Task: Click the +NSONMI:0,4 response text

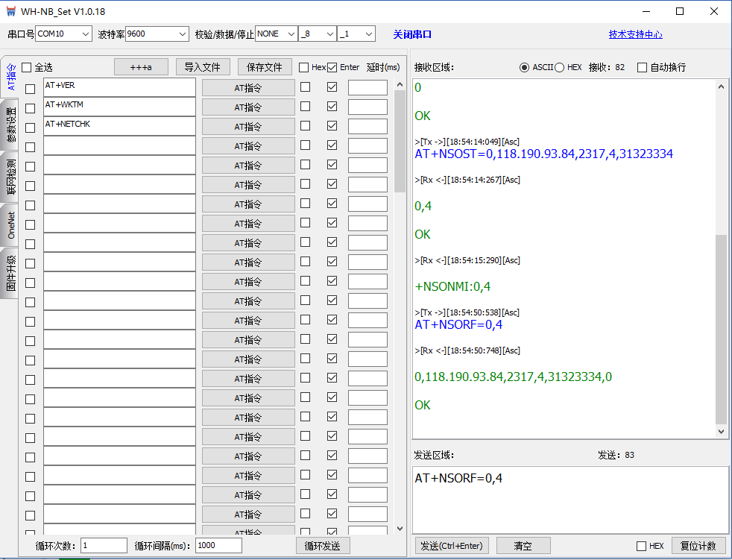Action: pyautogui.click(x=452, y=287)
